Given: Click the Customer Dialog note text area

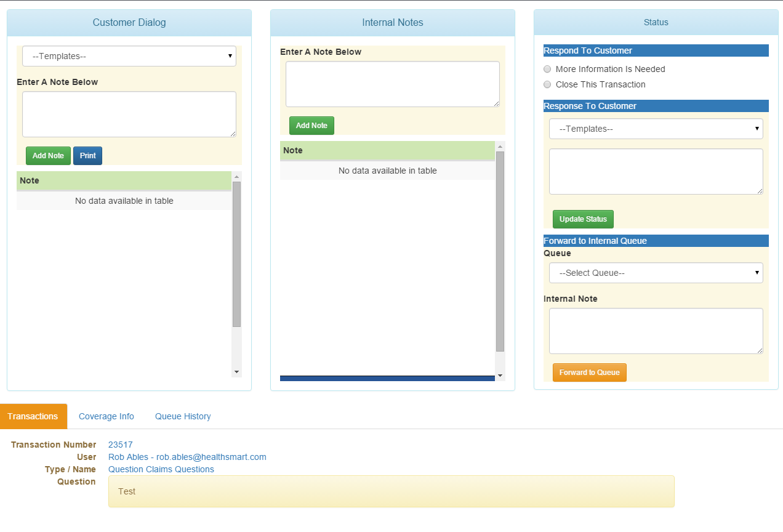Looking at the screenshot, I should click(x=129, y=115).
